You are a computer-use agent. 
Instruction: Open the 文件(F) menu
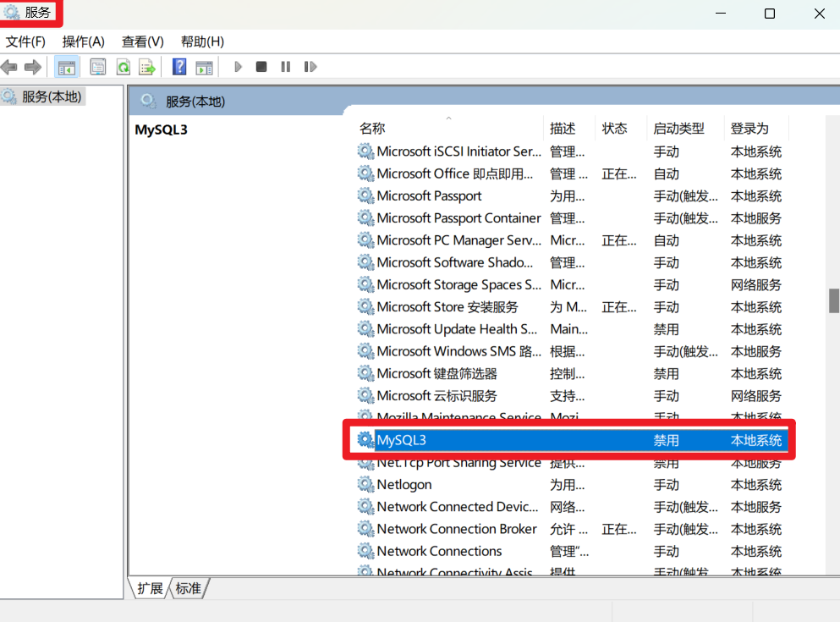(25, 41)
